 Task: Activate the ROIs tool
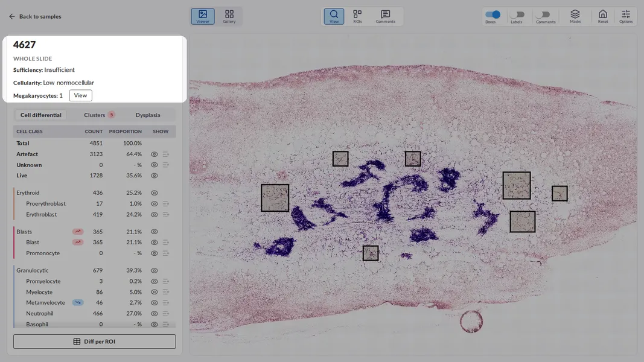(x=357, y=16)
